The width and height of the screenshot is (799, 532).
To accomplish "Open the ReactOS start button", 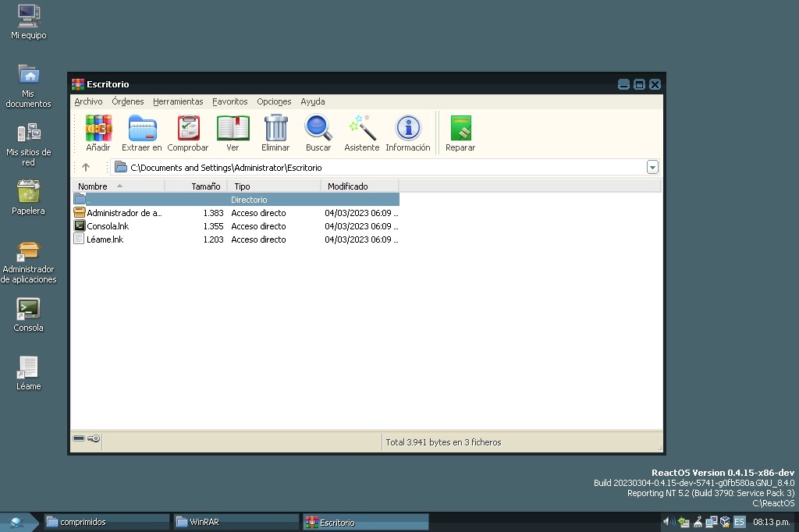I will point(18,522).
